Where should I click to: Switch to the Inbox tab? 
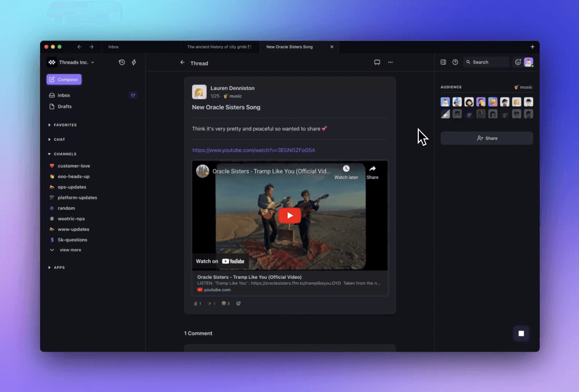113,47
